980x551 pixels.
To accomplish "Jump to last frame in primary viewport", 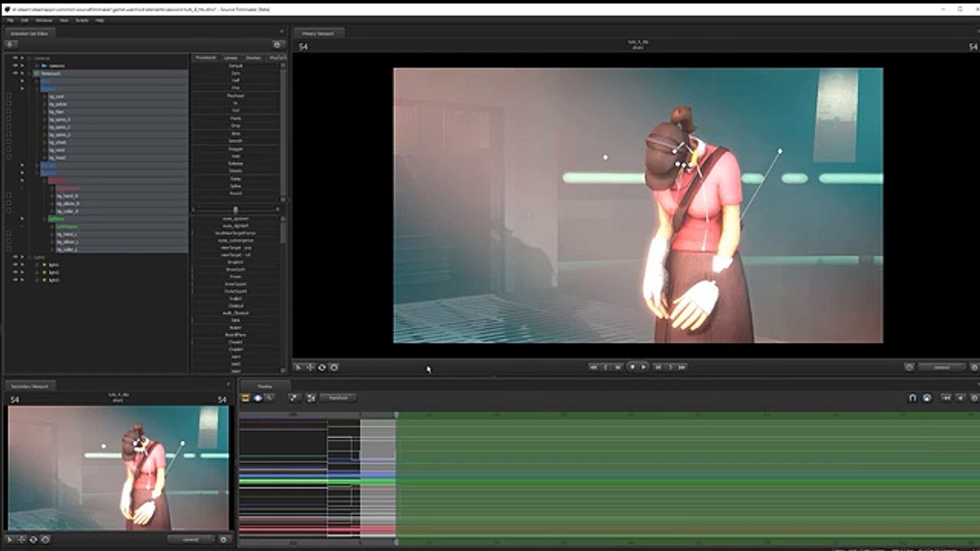I will point(681,367).
